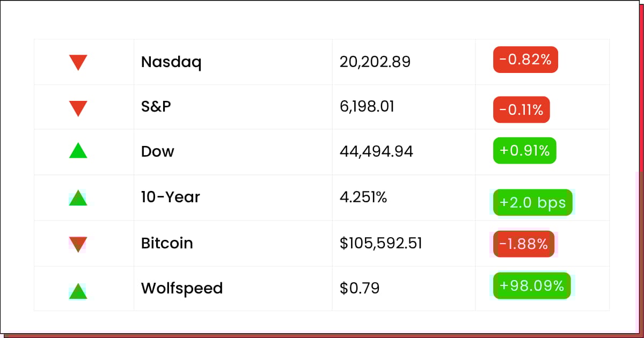Screen dimensions: 644x338
Task: Click the red down triangle for S&P
Action: pyautogui.click(x=78, y=109)
